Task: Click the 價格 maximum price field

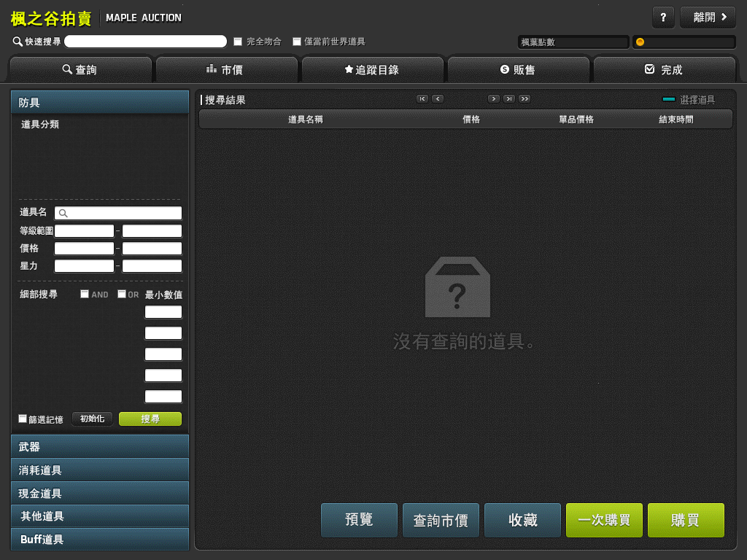Action: (152, 249)
